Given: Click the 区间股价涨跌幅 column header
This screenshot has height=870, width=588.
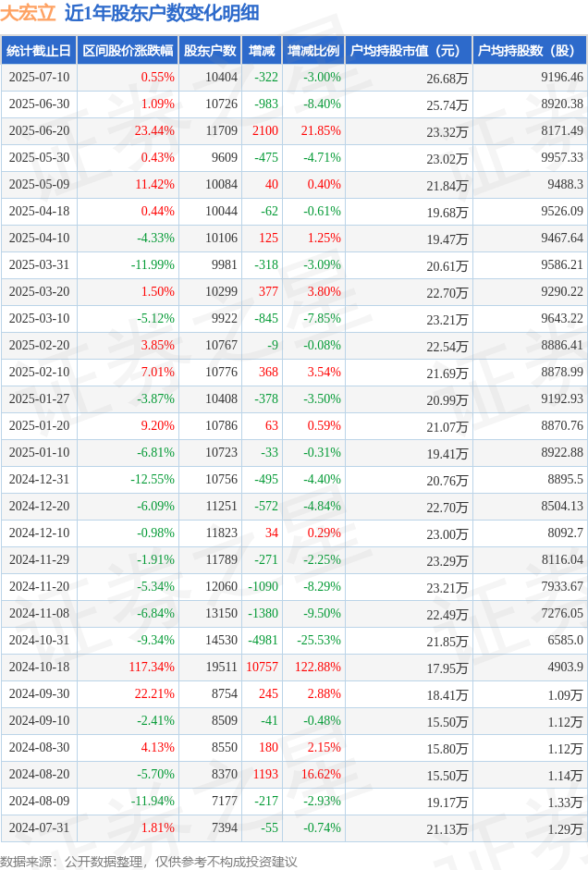Looking at the screenshot, I should 128,51.
